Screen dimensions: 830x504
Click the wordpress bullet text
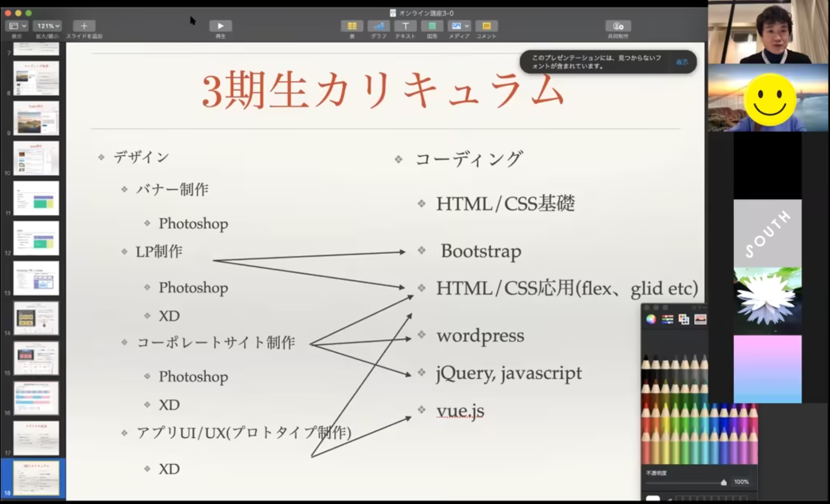[480, 336]
